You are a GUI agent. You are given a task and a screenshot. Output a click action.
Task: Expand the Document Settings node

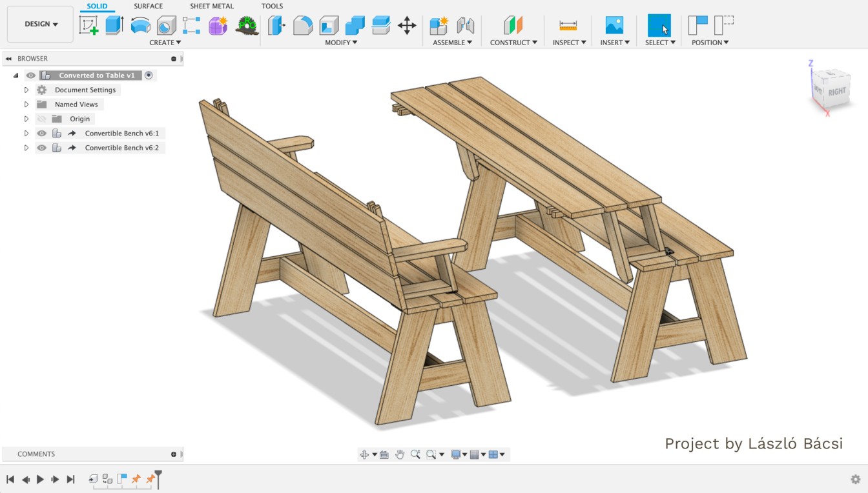pyautogui.click(x=26, y=90)
